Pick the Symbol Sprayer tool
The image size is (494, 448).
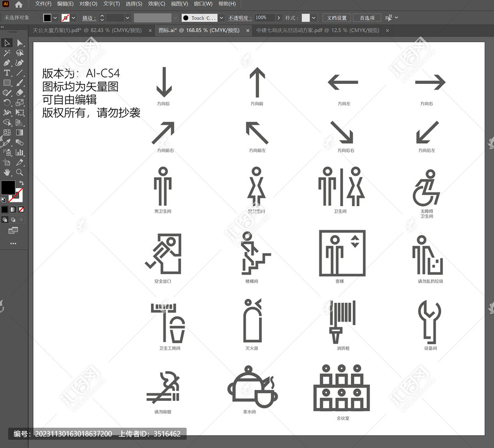pos(7,152)
